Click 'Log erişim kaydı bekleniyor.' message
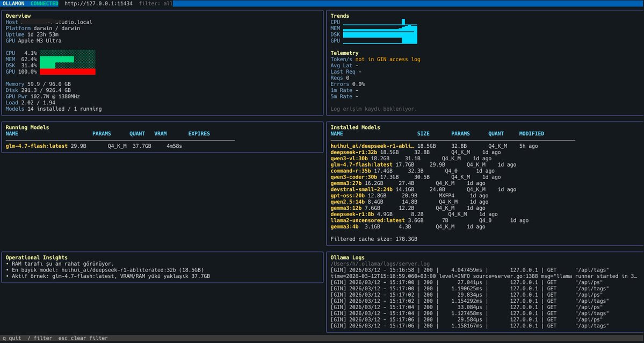The image size is (644, 343). [x=374, y=109]
